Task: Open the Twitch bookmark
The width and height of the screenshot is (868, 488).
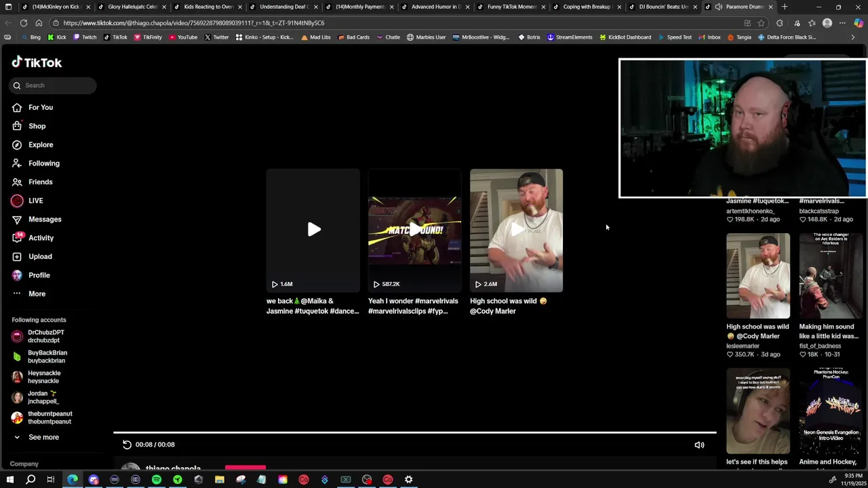Action: pos(85,37)
